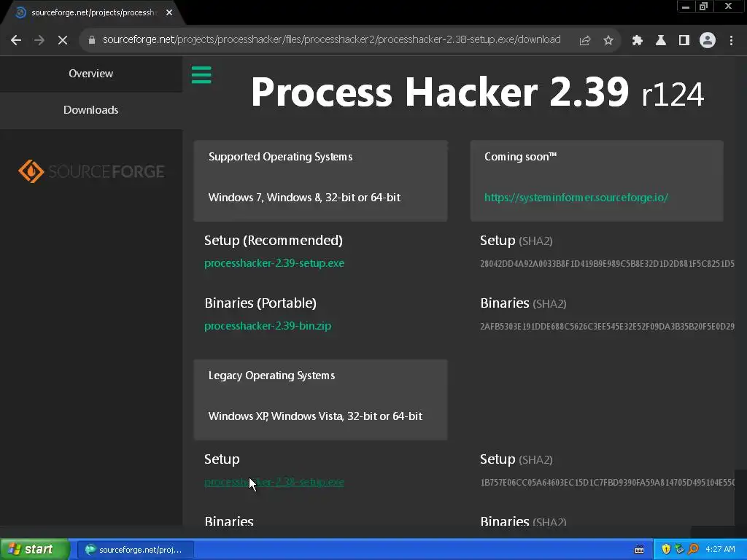The width and height of the screenshot is (747, 560).
Task: Click the address bar URL
Action: pyautogui.click(x=331, y=39)
